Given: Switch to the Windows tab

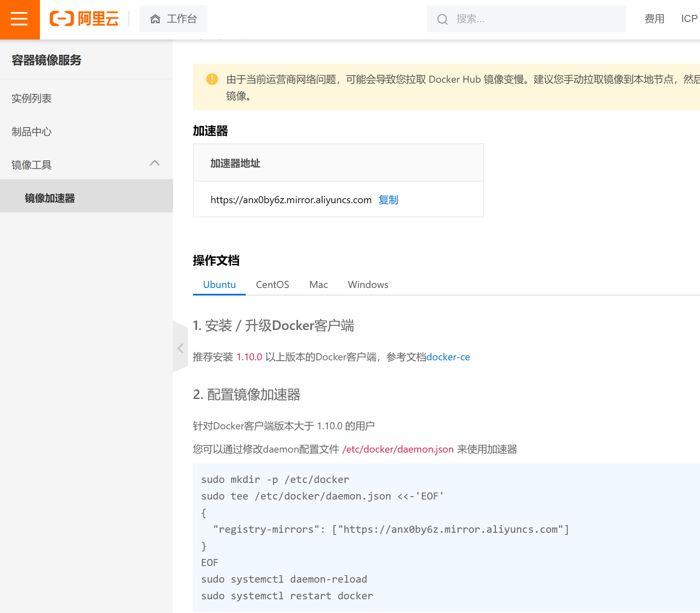Looking at the screenshot, I should click(x=368, y=285).
